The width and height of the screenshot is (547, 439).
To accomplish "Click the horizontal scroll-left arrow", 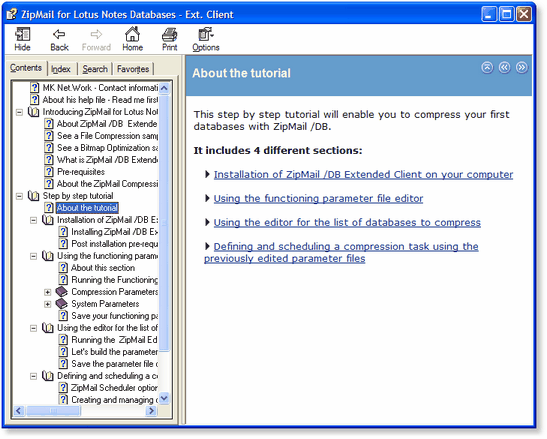I will (19, 411).
